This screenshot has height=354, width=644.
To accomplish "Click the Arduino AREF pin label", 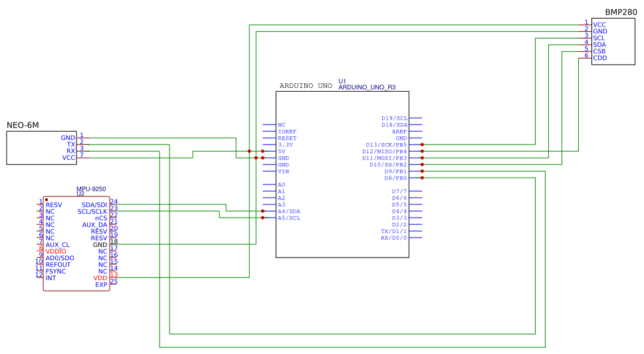I will 399,132.
